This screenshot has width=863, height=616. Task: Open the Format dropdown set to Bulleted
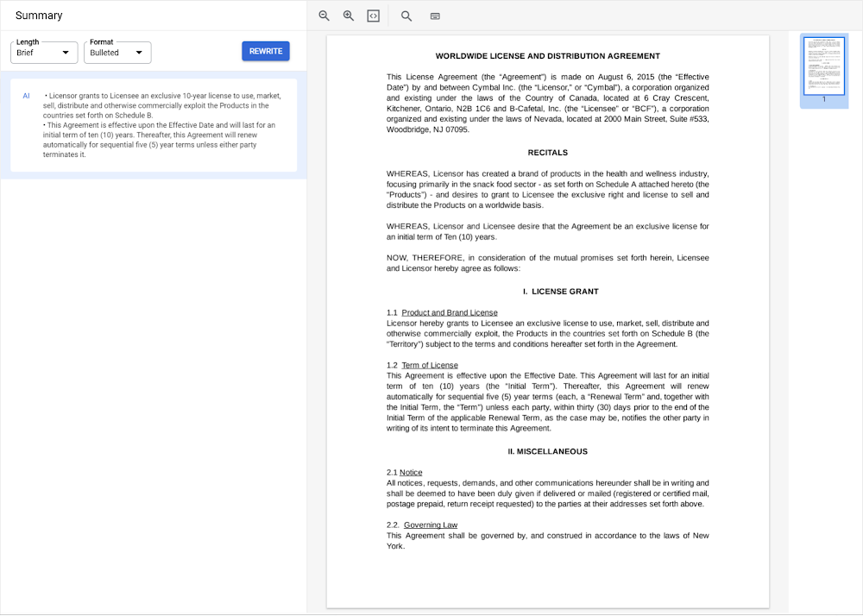117,53
